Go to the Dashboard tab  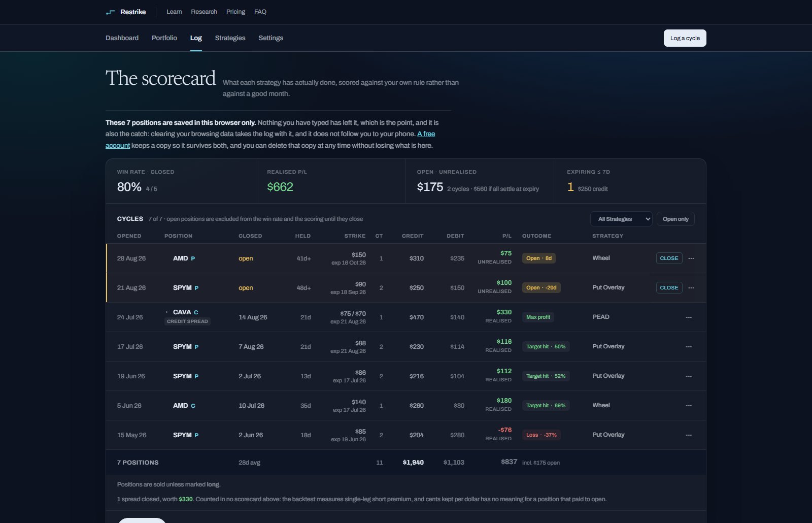pos(122,38)
